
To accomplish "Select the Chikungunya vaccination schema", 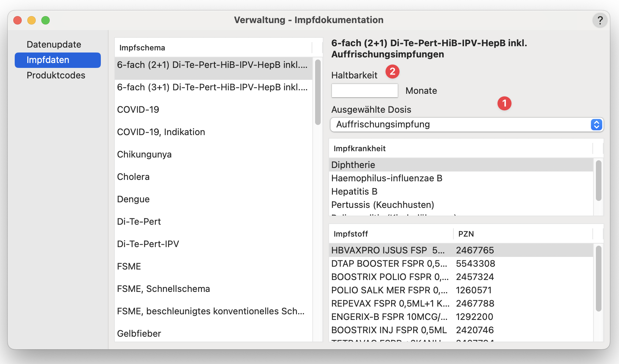I will pyautogui.click(x=144, y=154).
